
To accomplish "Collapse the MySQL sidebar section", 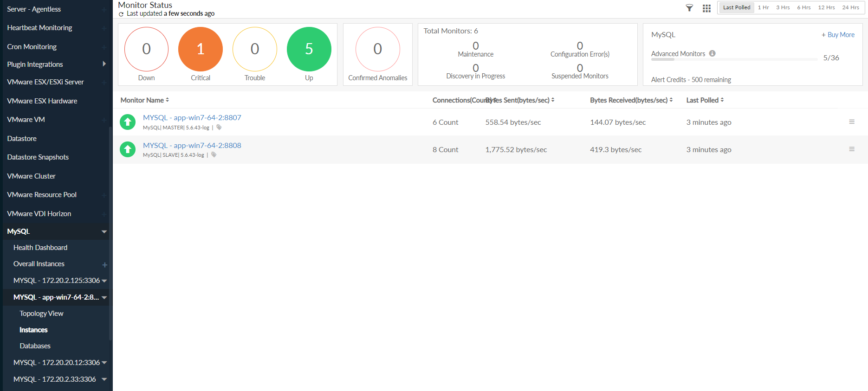I will [104, 231].
